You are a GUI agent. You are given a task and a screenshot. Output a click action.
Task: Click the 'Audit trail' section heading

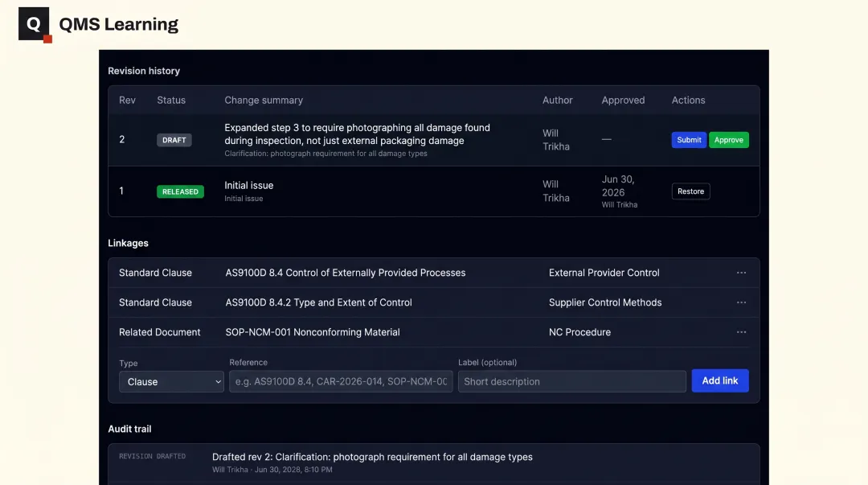(129, 429)
